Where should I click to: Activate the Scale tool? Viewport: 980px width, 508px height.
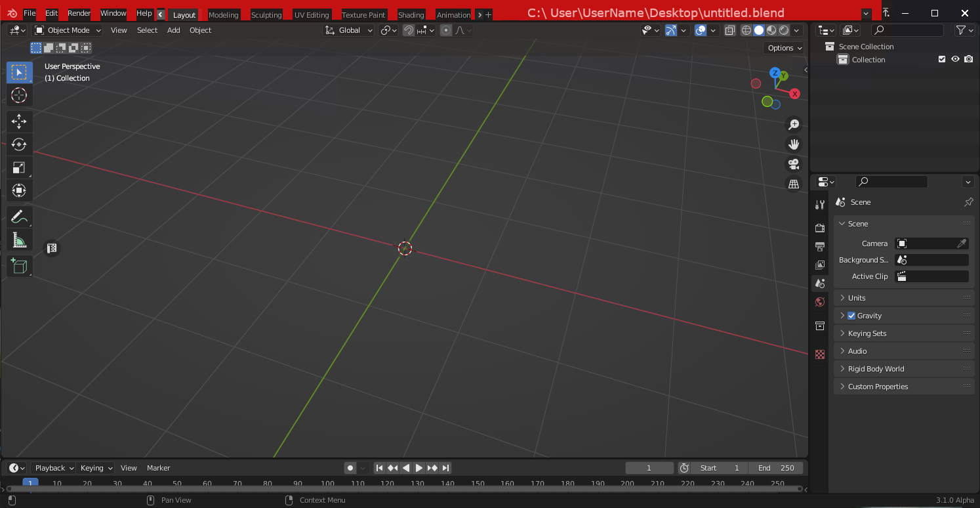[x=19, y=167]
